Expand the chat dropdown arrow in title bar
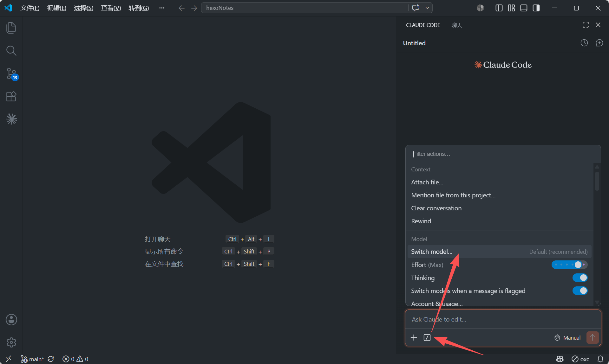This screenshot has width=609, height=364. pyautogui.click(x=427, y=8)
